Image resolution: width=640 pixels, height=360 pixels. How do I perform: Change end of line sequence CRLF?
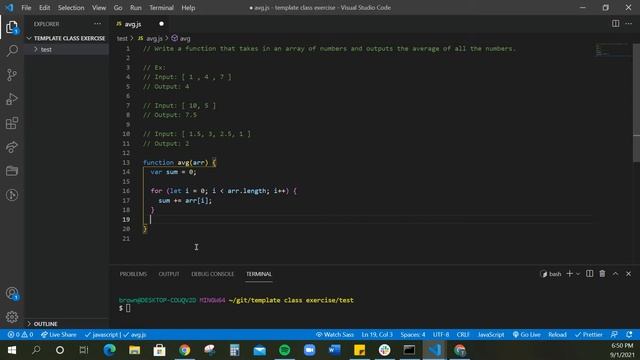point(463,335)
